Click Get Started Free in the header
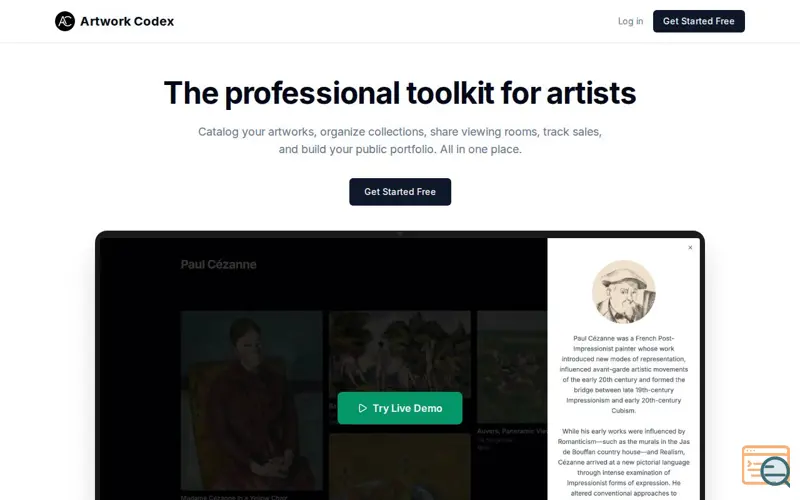The height and width of the screenshot is (500, 800). click(698, 21)
